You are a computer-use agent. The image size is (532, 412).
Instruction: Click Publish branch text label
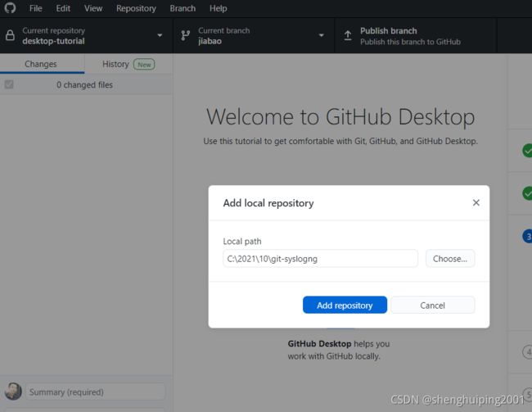click(389, 31)
